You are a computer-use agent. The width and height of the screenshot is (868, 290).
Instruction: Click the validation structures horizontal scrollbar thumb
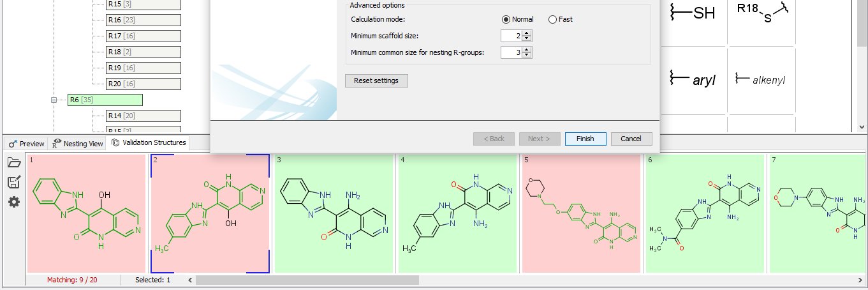(x=307, y=280)
